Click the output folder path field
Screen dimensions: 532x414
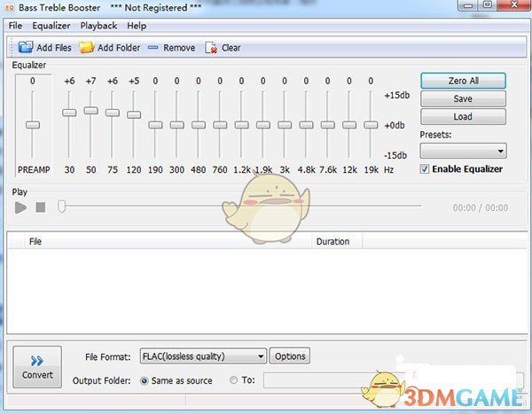click(394, 380)
